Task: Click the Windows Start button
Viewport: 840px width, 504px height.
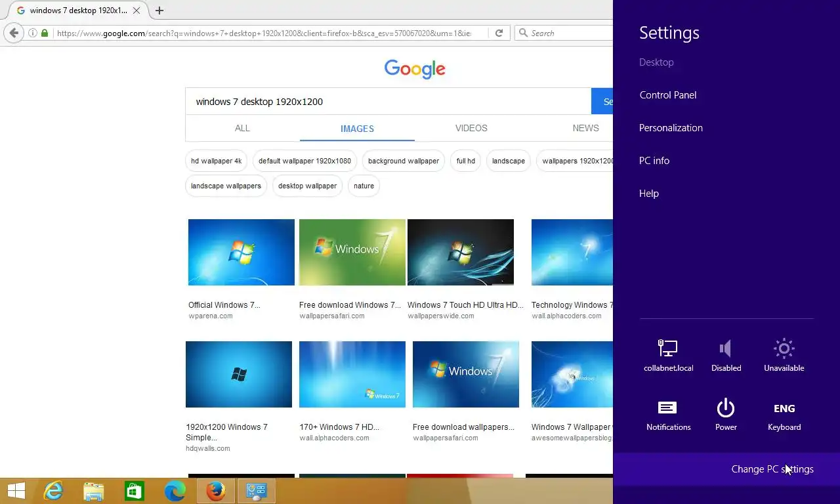Action: pyautogui.click(x=16, y=491)
